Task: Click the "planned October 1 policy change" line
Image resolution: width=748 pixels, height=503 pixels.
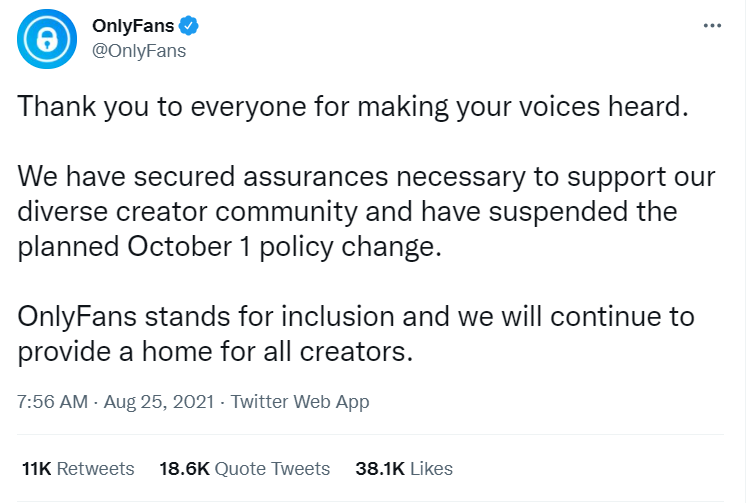Action: click(230, 247)
